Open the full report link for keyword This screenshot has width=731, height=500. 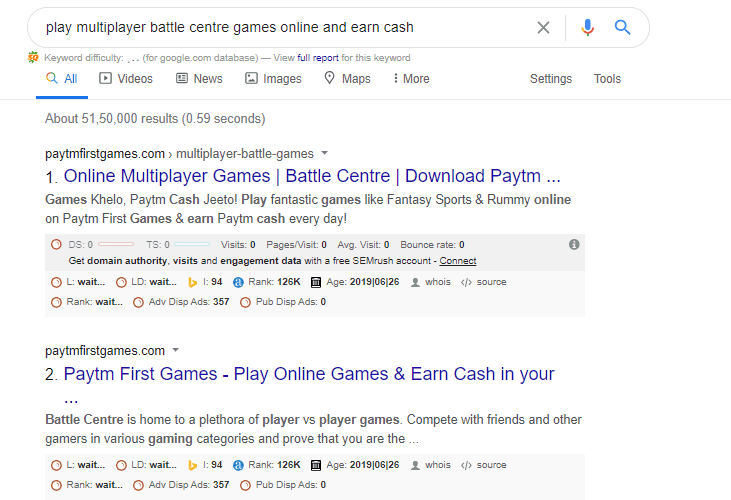point(317,58)
